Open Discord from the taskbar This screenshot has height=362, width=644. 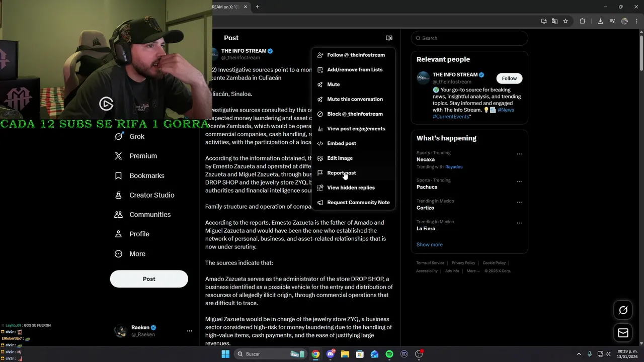(331, 354)
